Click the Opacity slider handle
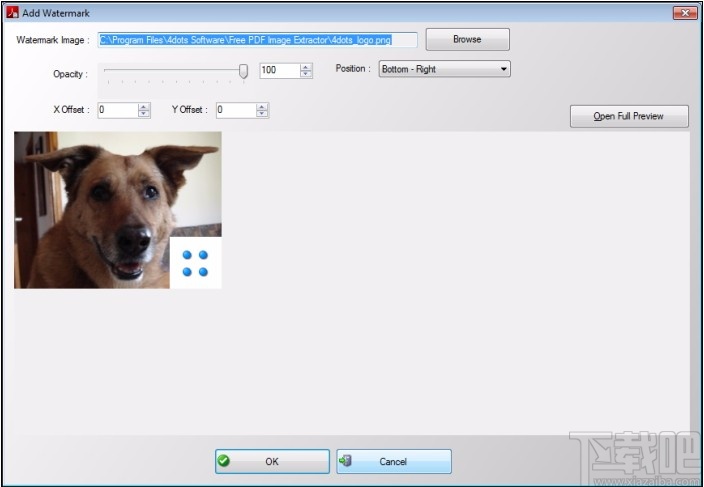Screen dimensions: 704x487 tap(243, 70)
